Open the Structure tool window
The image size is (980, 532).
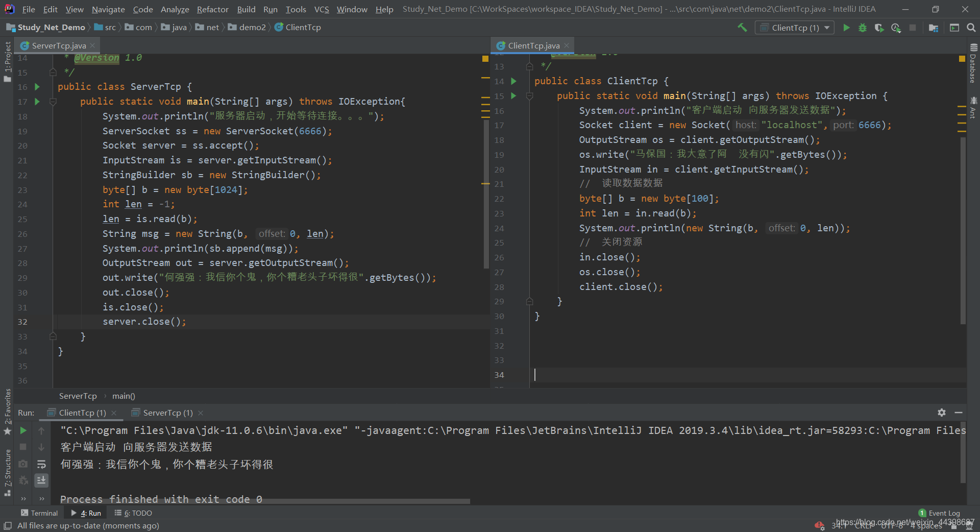(x=7, y=472)
